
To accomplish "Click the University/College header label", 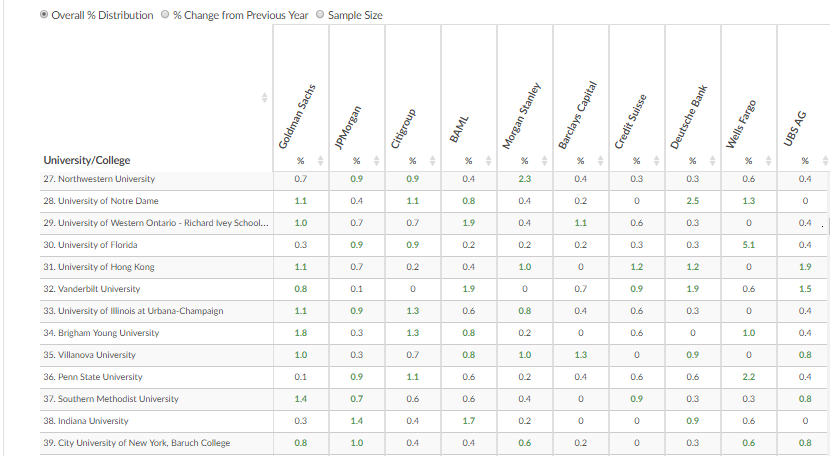I will [87, 160].
